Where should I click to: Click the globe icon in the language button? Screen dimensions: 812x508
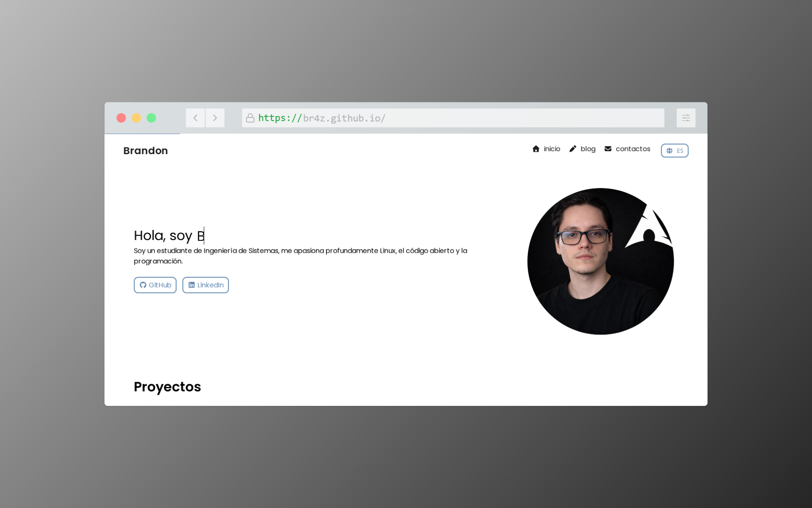(669, 150)
